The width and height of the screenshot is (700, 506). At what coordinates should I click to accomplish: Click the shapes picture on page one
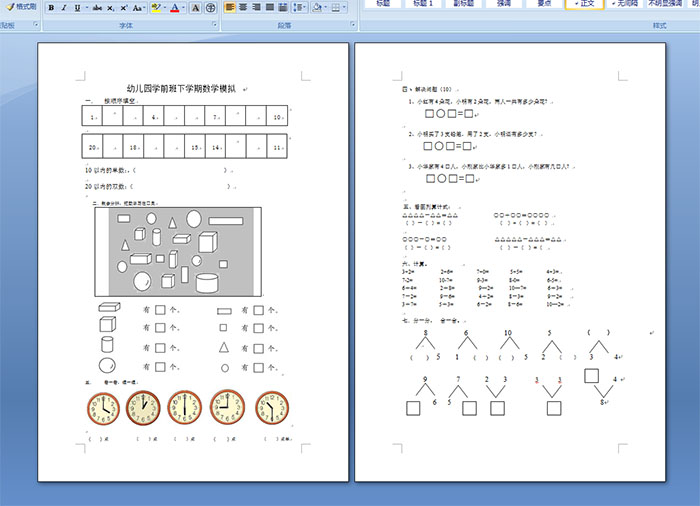[178, 251]
